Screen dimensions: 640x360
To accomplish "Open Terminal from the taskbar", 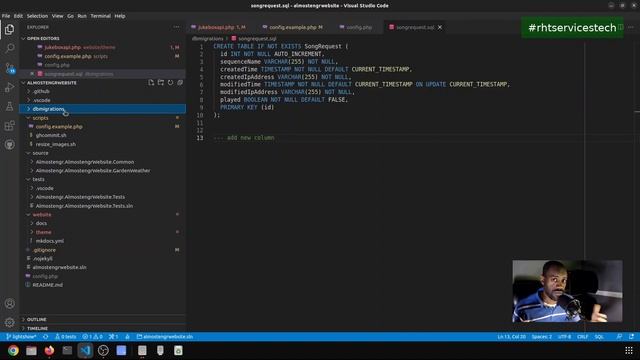I will pyautogui.click(x=67, y=351).
